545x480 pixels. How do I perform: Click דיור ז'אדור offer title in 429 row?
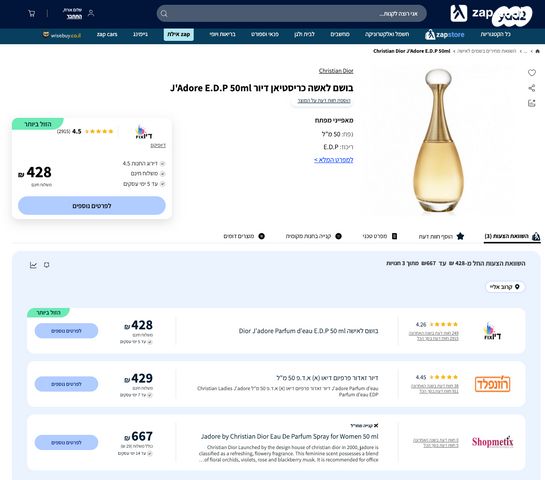pos(327,378)
